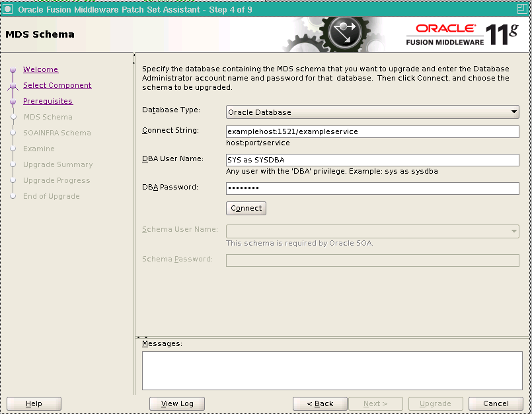The height and width of the screenshot is (414, 532).
Task: Click the Upgrade button
Action: (436, 403)
